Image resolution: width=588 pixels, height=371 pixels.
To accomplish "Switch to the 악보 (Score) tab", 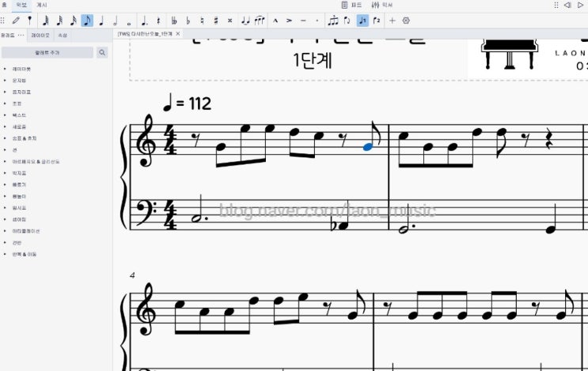I will tap(21, 5).
